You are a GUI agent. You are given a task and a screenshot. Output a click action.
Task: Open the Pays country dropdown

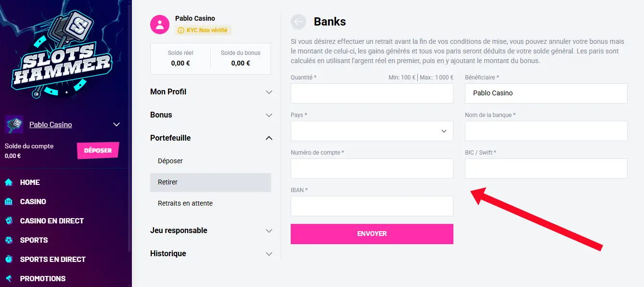point(372,131)
